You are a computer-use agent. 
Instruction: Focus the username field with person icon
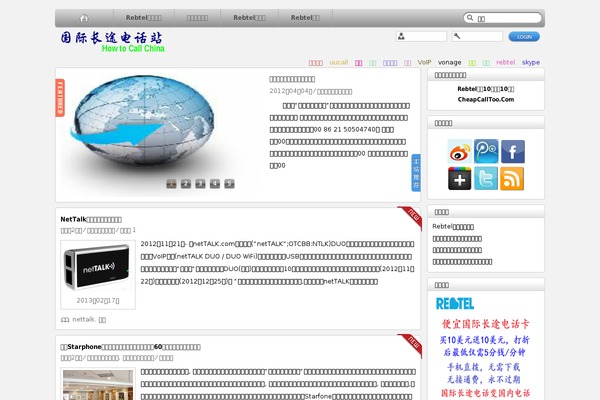click(421, 36)
